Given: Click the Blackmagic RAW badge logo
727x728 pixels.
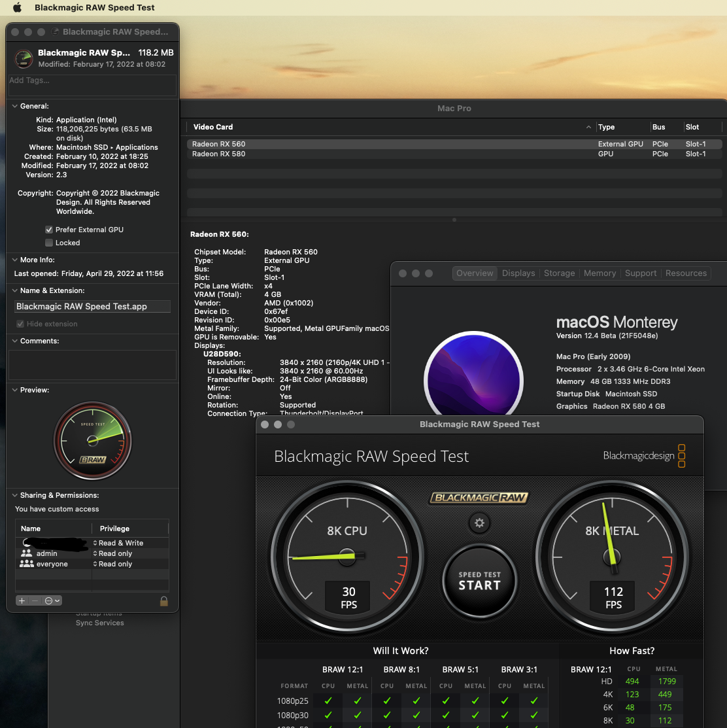Looking at the screenshot, I should coord(479,498).
